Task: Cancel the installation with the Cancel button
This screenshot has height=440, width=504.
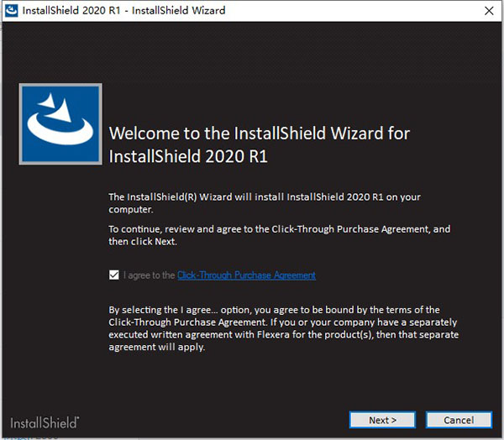Action: 458,420
